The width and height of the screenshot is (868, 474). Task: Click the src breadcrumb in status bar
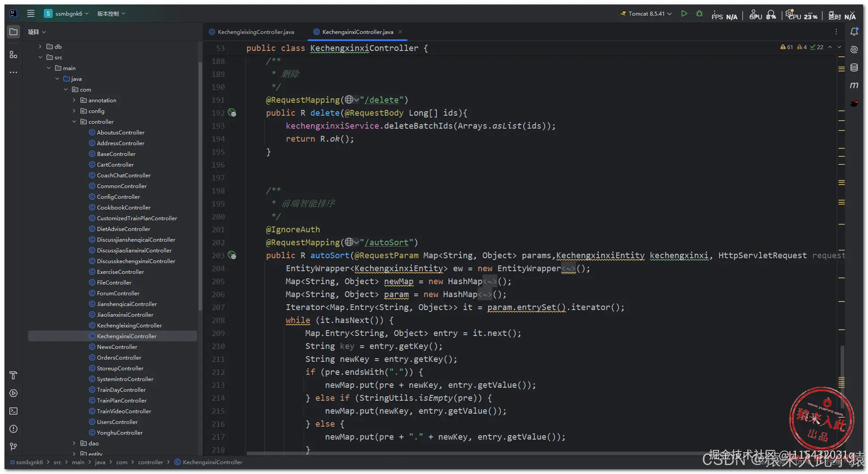click(x=57, y=462)
